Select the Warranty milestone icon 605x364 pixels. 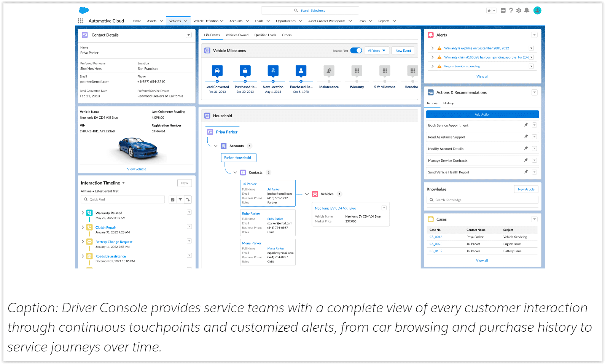click(x=357, y=70)
